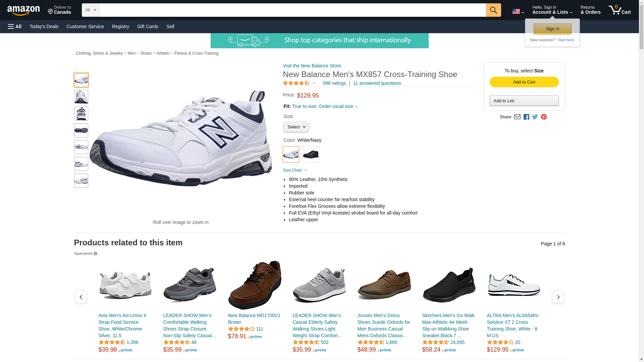This screenshot has height=362, width=644.
Task: Click the Amazon logo
Action: tap(23, 10)
